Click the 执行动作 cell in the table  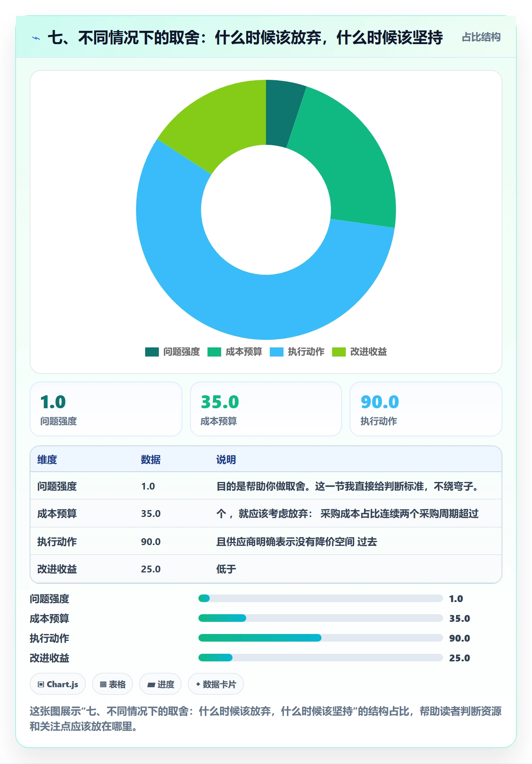point(57,542)
